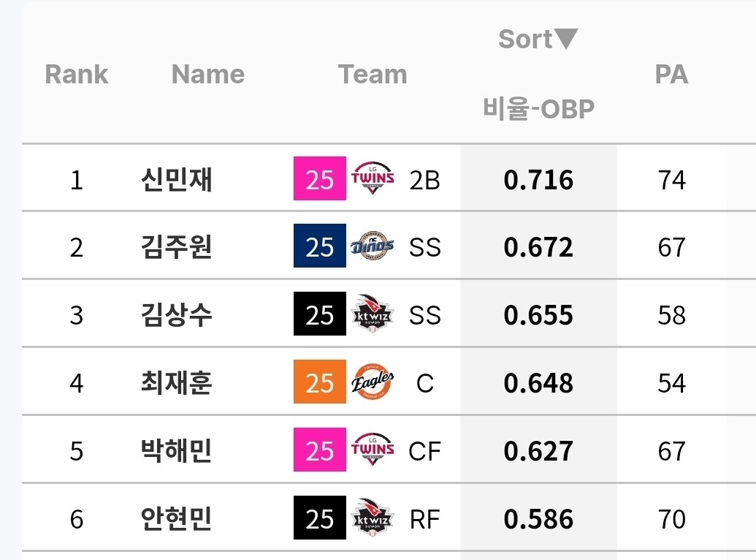This screenshot has height=560, width=756.
Task: Sort table by PA column header
Action: click(671, 74)
